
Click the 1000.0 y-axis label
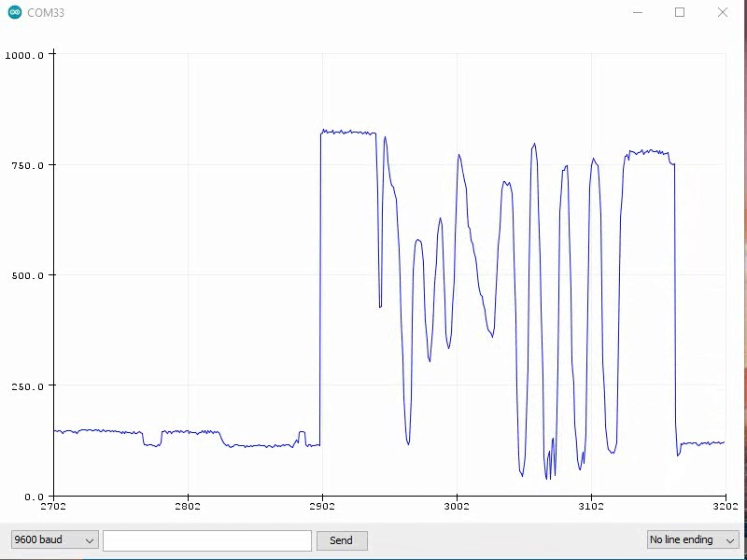click(24, 55)
